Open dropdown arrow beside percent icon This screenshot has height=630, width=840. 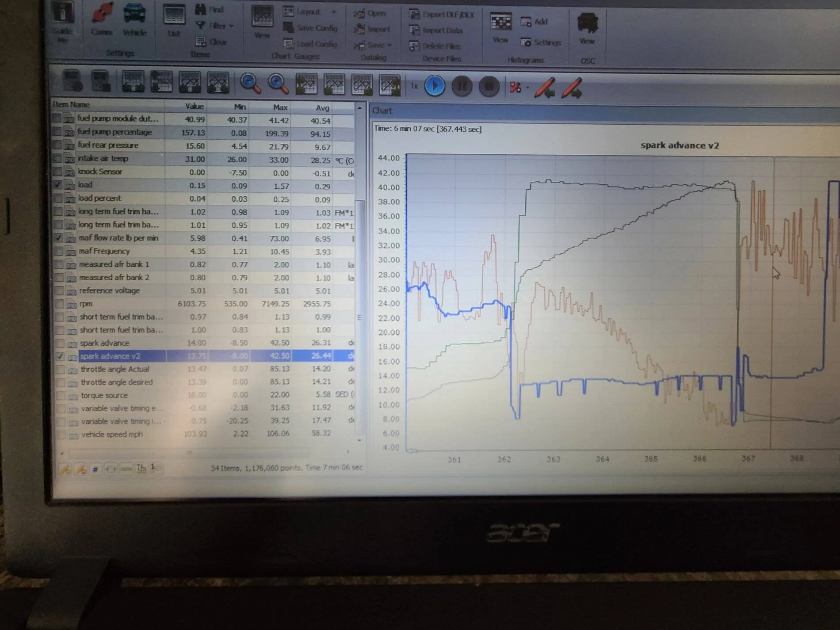(x=527, y=88)
